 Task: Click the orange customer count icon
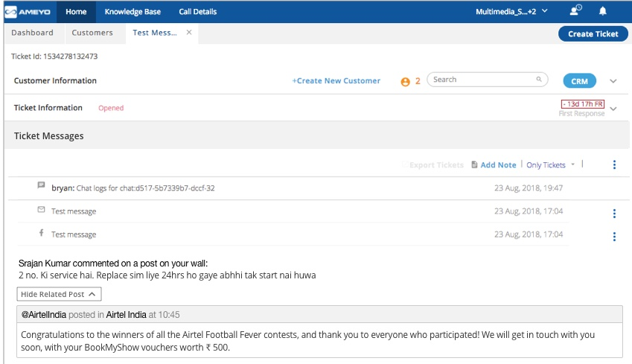pos(405,82)
